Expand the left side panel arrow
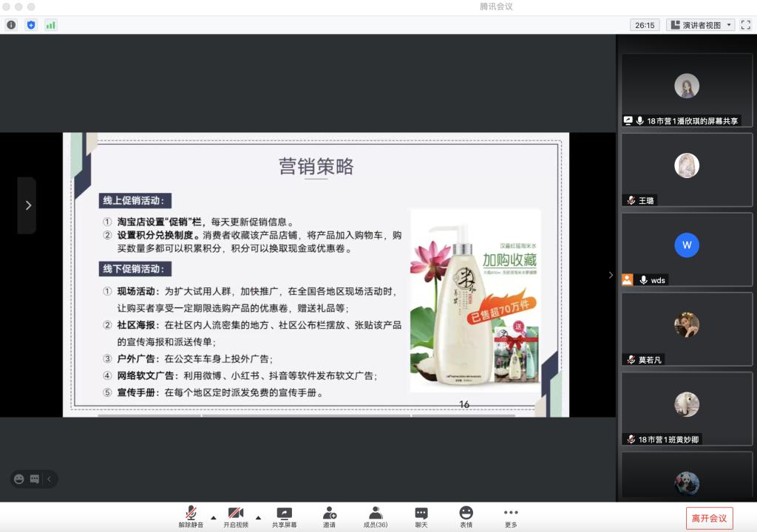 click(x=27, y=205)
